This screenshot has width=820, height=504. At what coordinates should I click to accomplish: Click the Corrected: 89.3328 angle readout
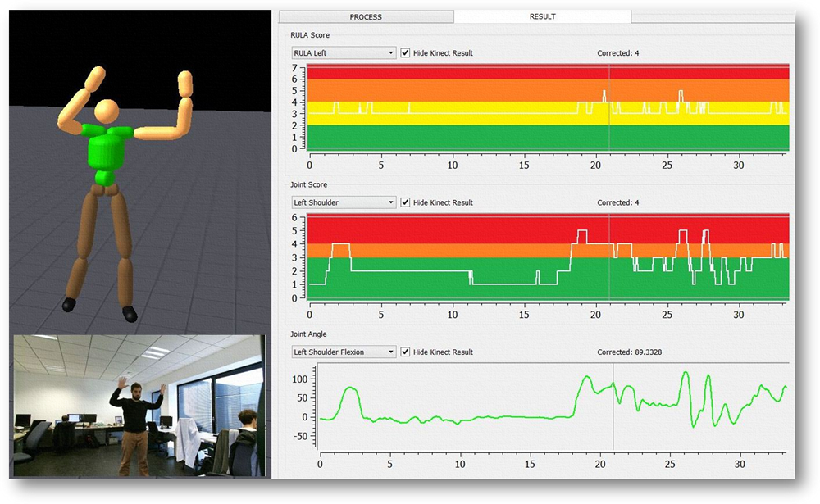click(x=628, y=351)
